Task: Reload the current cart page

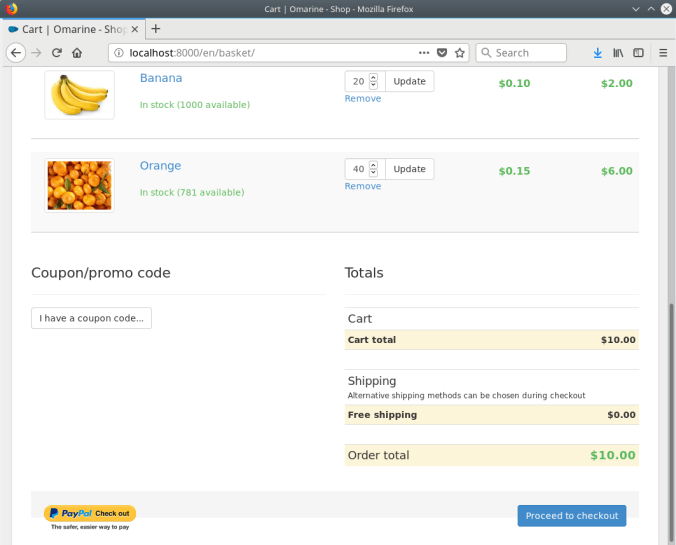Action: tap(57, 53)
